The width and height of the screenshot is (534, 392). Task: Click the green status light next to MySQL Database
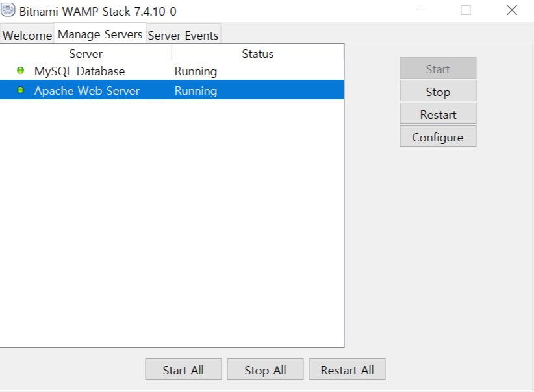click(20, 71)
